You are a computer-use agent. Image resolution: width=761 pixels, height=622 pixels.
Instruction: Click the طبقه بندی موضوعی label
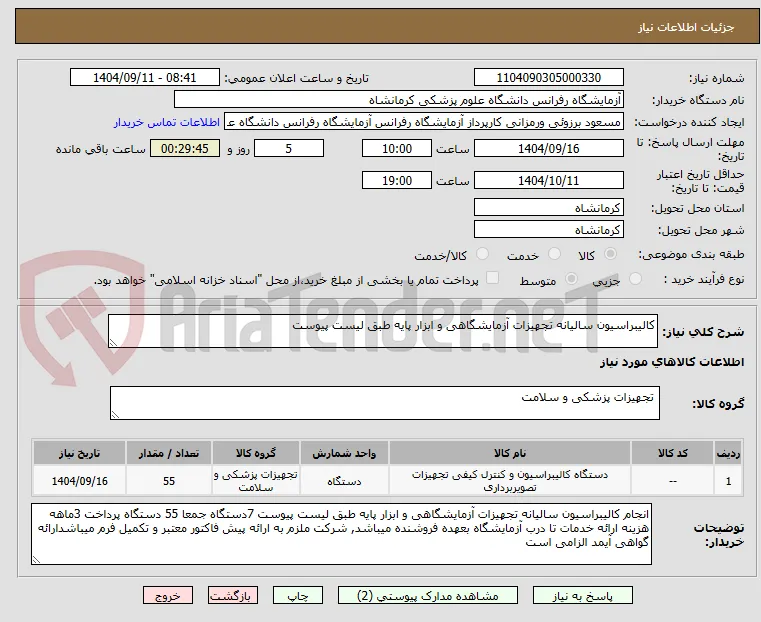691,254
